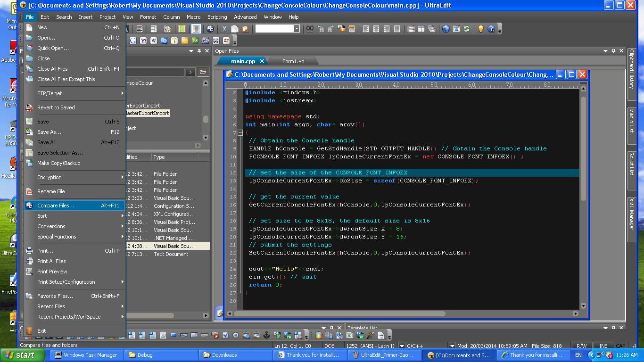
Task: Choose Compare Files... from File menu
Action: [56, 206]
